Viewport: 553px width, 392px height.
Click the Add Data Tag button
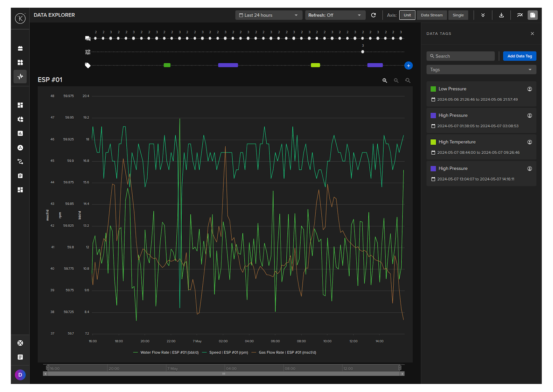pos(519,56)
